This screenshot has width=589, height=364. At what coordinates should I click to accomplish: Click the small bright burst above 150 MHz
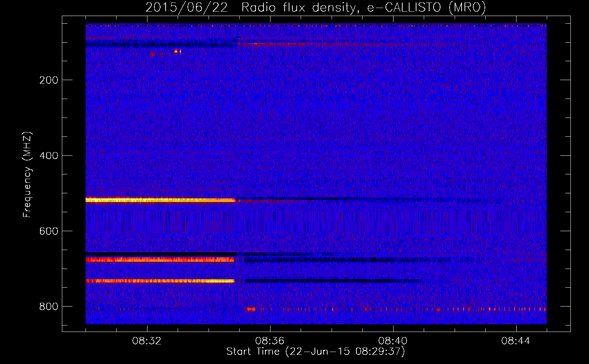pyautogui.click(x=178, y=51)
